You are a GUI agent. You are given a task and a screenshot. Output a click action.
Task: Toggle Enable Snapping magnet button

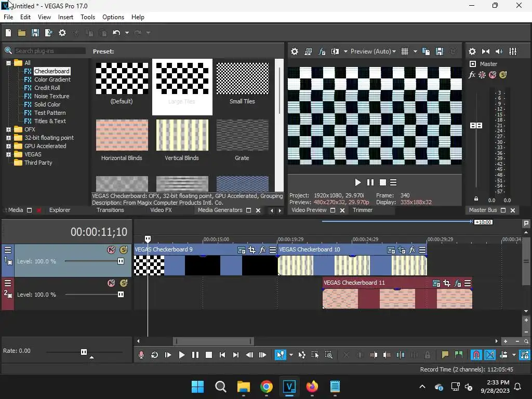click(476, 355)
